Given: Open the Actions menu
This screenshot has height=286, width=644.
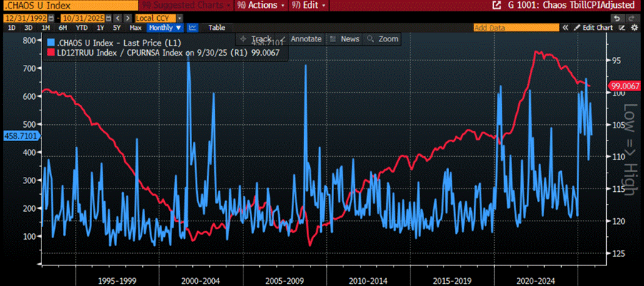Looking at the screenshot, I should tap(261, 6).
